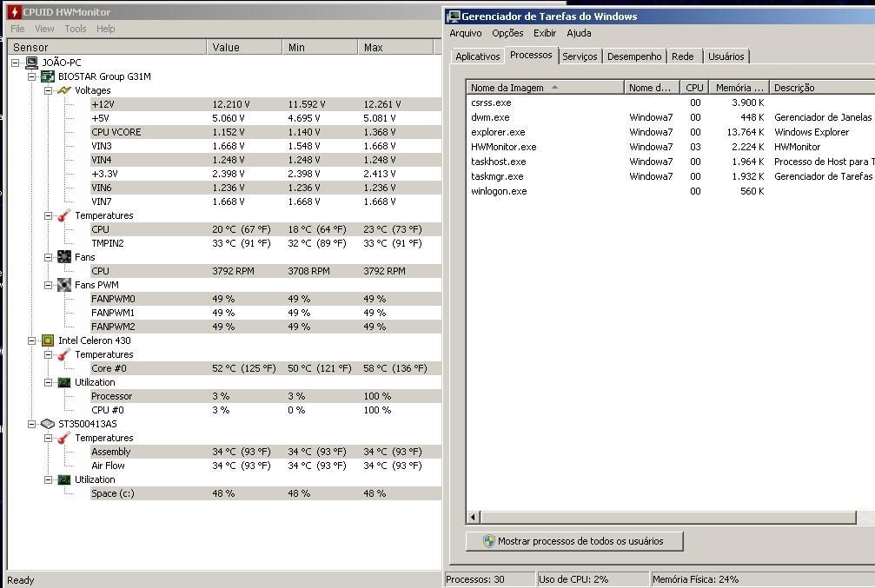Switch to the Desempenho tab
This screenshot has width=875, height=588.
[634, 56]
